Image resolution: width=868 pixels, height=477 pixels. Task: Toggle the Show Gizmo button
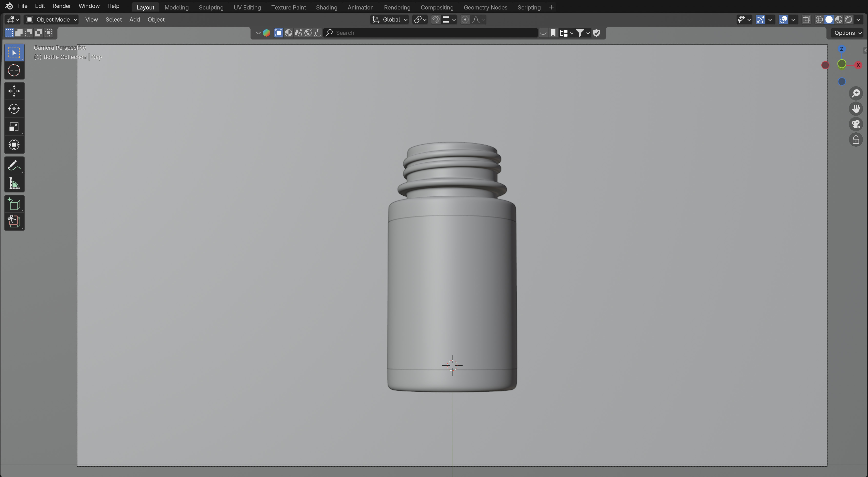click(x=760, y=19)
